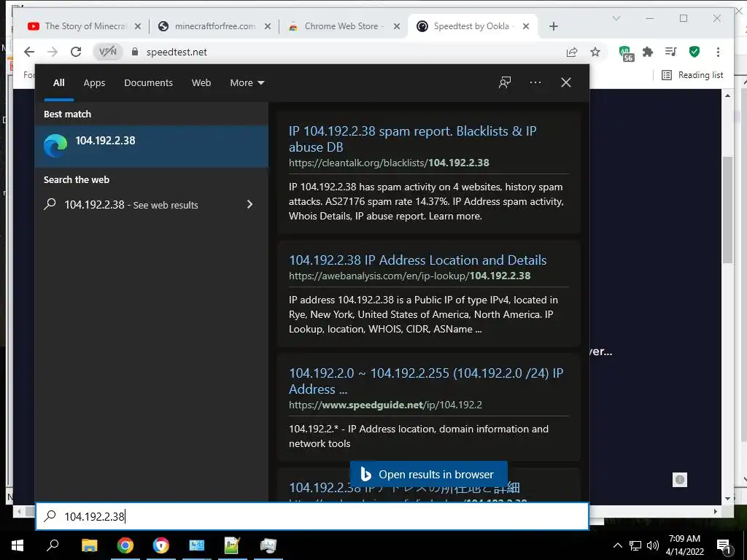Click Open results in browser button
The image size is (747, 560).
428,474
